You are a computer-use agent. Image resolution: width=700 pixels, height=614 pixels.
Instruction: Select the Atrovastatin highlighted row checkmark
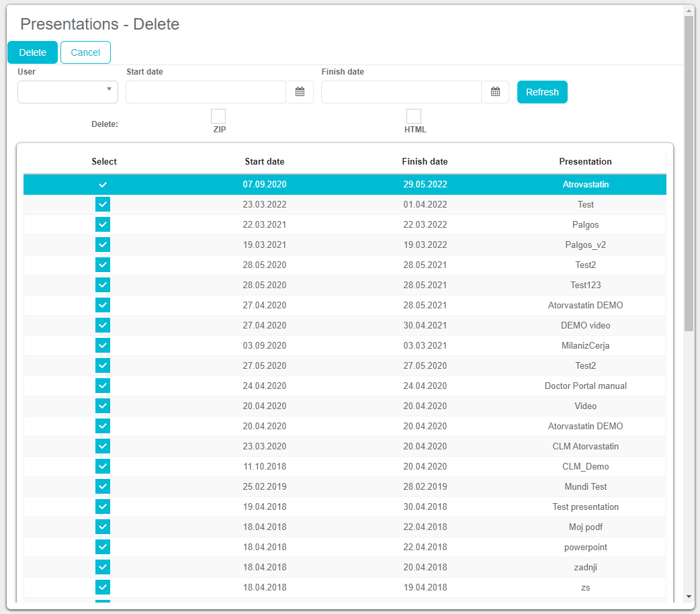tap(103, 184)
